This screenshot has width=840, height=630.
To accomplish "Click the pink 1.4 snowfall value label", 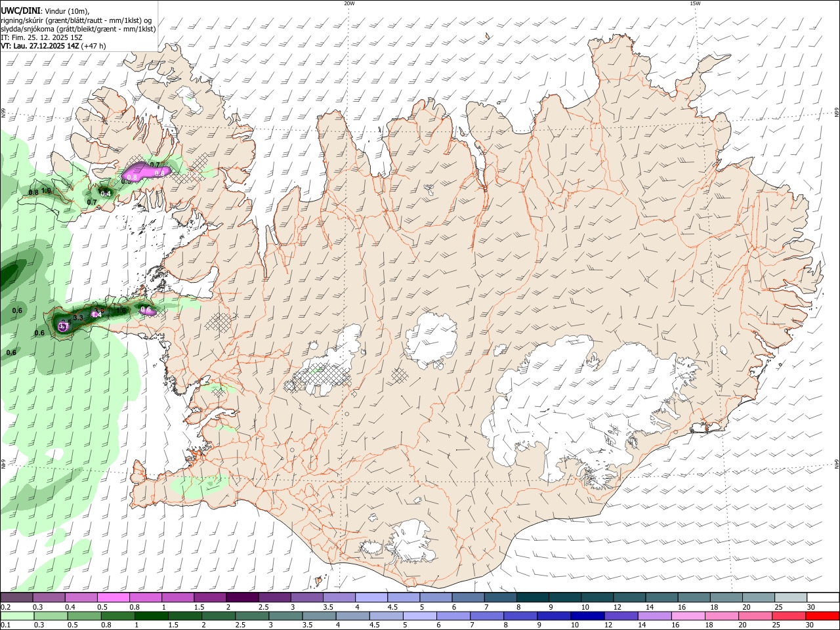I will [96, 314].
